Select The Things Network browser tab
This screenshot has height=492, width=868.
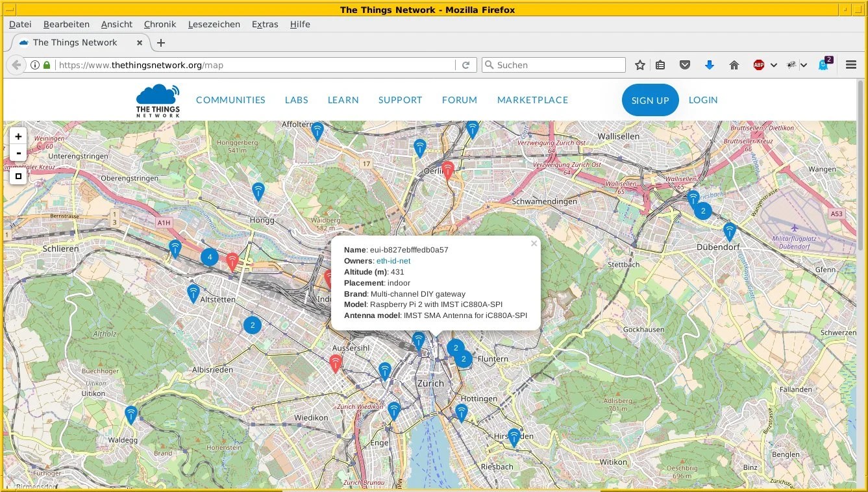(75, 42)
